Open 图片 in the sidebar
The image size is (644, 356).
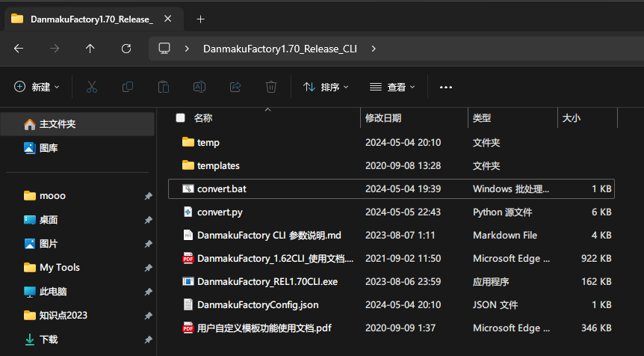pos(78,244)
